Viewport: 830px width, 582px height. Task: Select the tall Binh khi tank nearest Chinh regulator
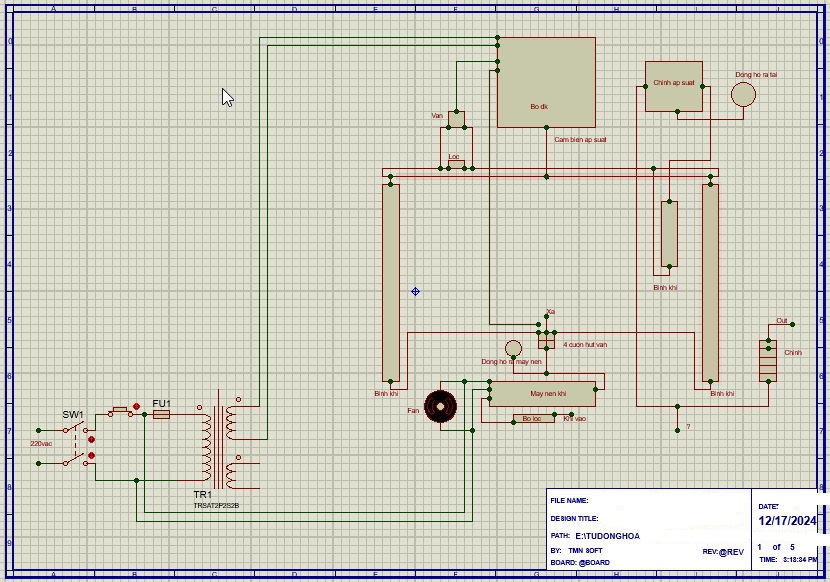pos(710,283)
